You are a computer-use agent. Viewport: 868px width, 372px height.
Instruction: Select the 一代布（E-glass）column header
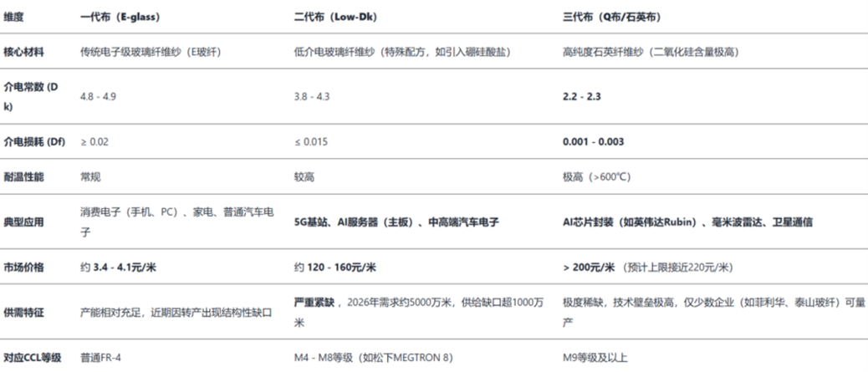coord(120,17)
